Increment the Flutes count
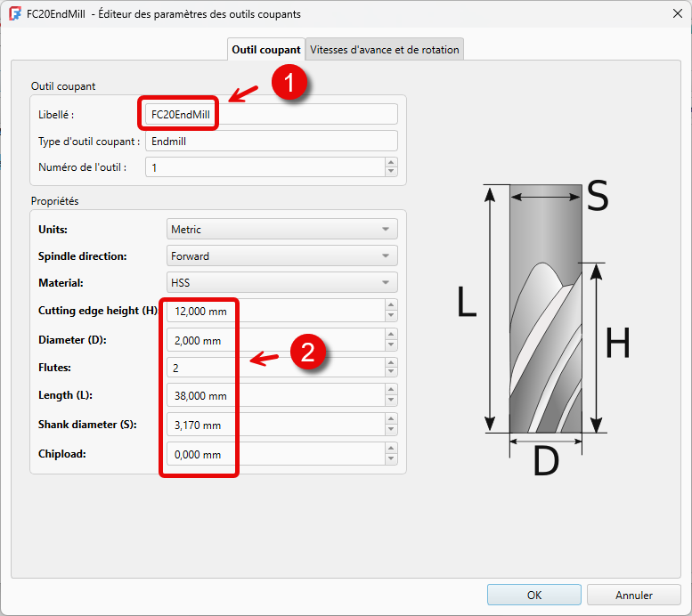The width and height of the screenshot is (692, 616). pyautogui.click(x=391, y=362)
